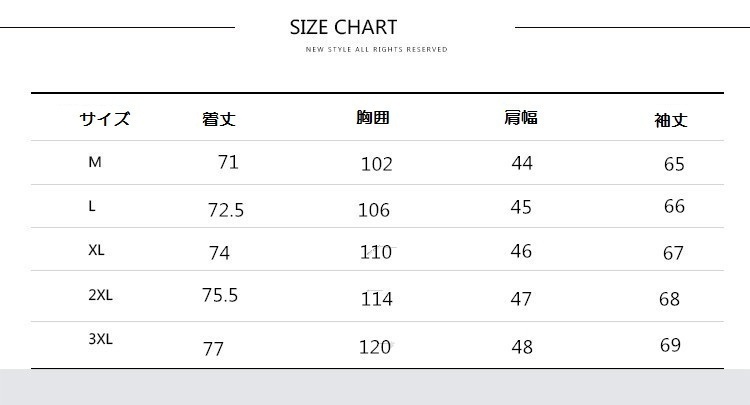Select the 袖丈 column header
The width and height of the screenshot is (750, 405).
[x=671, y=120]
